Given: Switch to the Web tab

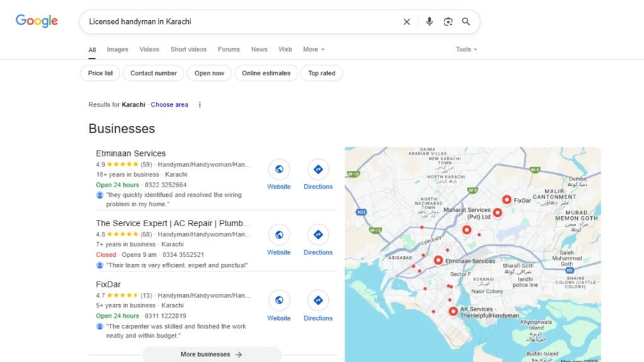Looking at the screenshot, I should 285,49.
